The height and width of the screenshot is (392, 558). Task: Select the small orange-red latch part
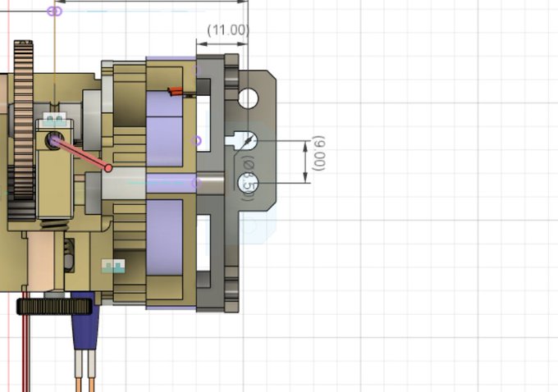pyautogui.click(x=175, y=91)
